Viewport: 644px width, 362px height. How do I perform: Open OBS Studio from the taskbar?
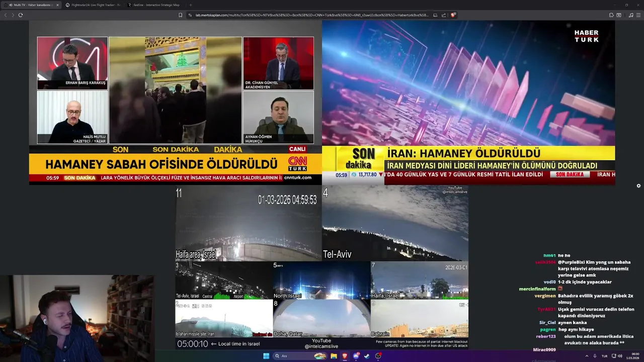click(x=378, y=356)
